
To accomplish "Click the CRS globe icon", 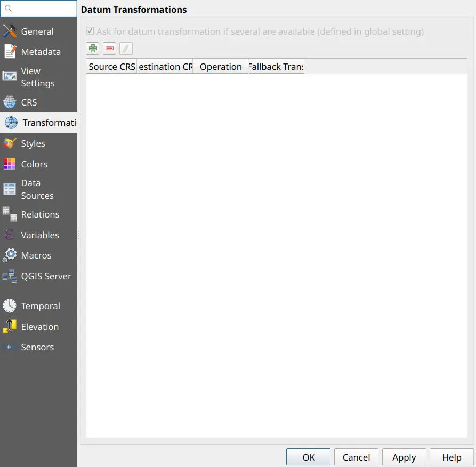I will 10,102.
